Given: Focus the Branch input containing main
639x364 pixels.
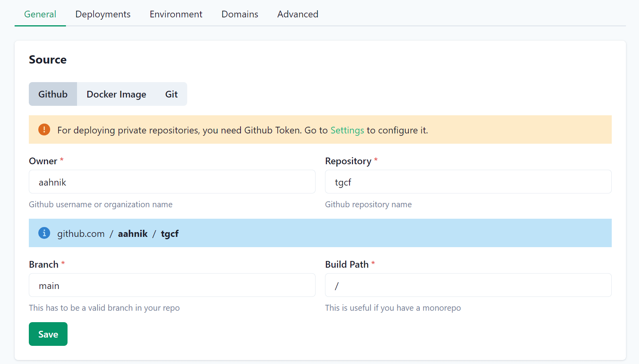Looking at the screenshot, I should pyautogui.click(x=172, y=285).
